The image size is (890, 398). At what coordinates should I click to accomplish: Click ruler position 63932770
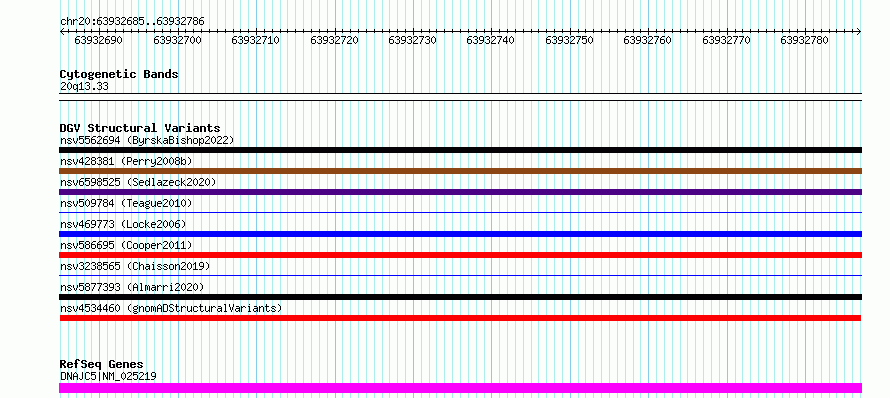727,41
